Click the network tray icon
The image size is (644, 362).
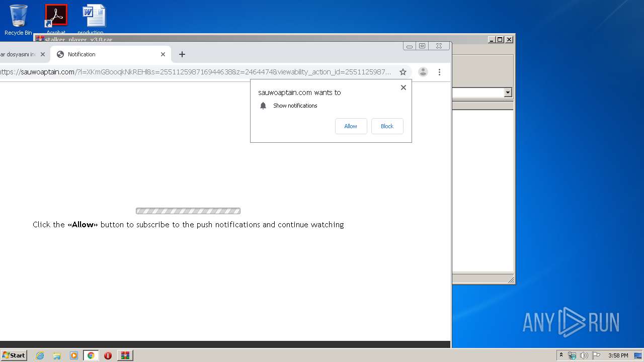tap(572, 355)
